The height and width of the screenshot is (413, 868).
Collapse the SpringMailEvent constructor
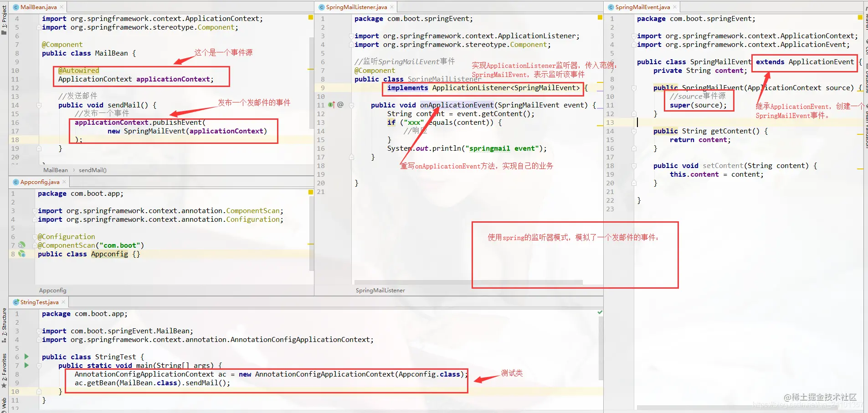[634, 88]
